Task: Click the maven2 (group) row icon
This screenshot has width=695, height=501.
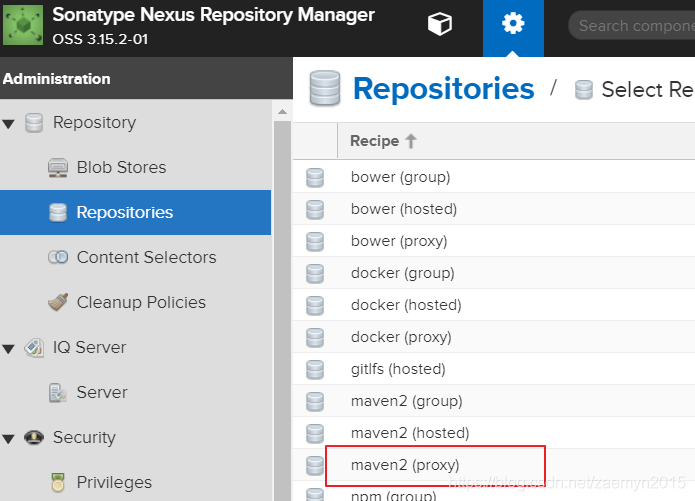Action: (315, 401)
